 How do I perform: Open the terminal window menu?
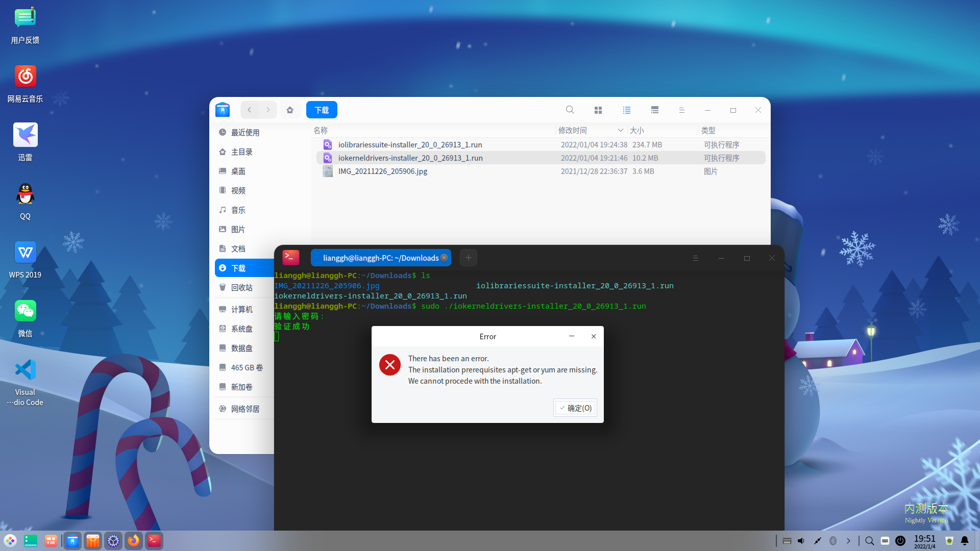(x=695, y=258)
